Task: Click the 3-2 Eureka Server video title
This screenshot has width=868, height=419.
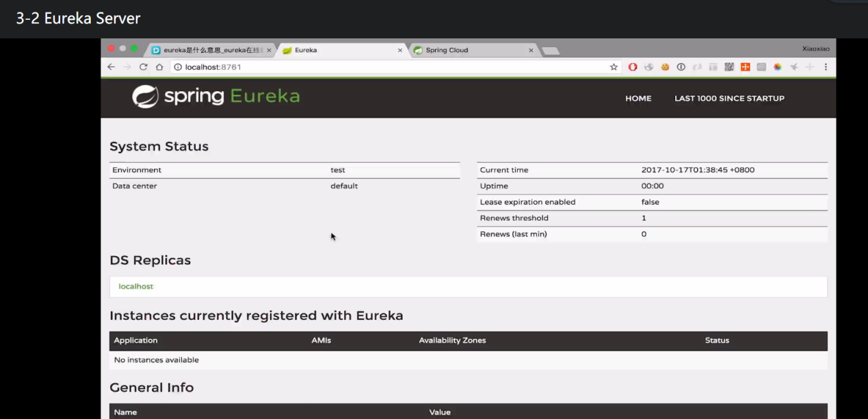Action: click(78, 18)
